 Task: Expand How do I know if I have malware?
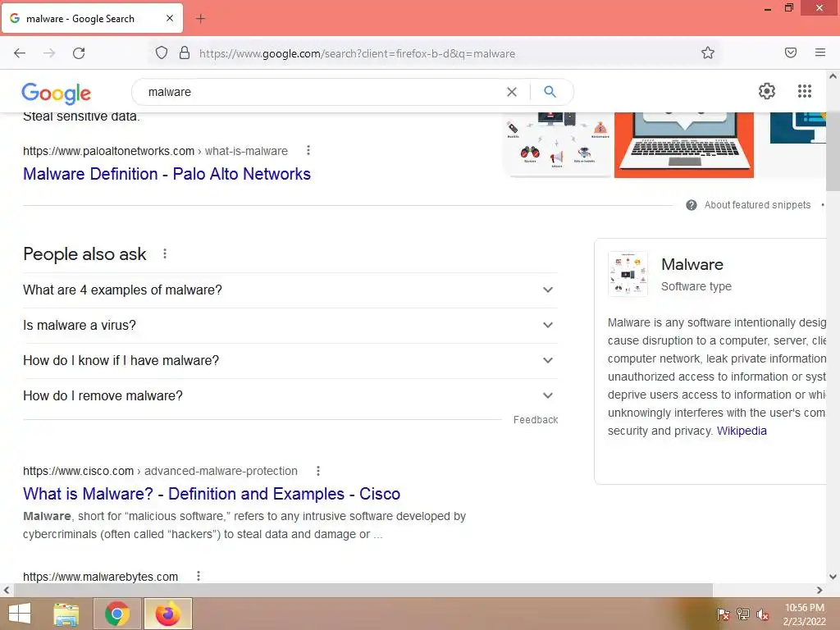290,361
